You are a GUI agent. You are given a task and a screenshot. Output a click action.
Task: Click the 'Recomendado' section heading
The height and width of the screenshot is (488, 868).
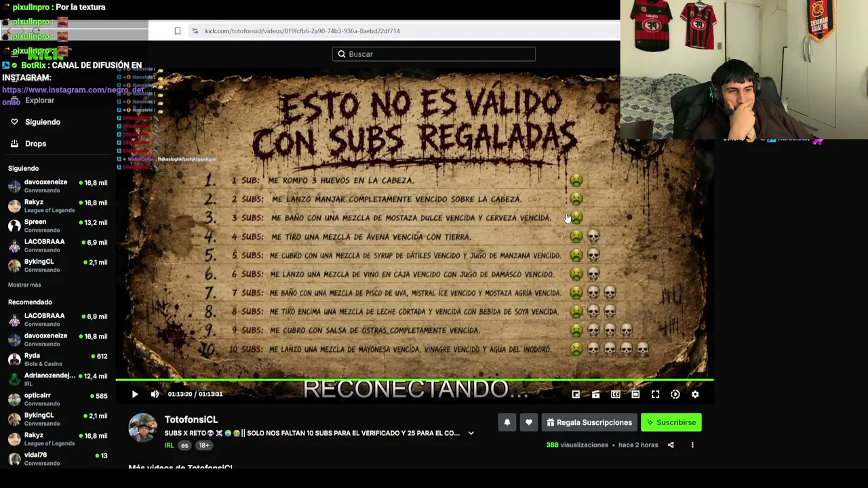(x=30, y=302)
